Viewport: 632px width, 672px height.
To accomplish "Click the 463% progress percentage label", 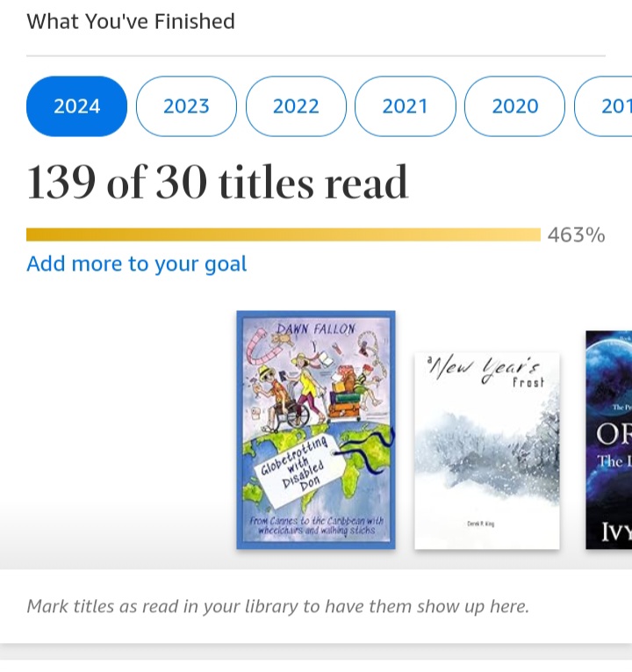I will pos(576,235).
